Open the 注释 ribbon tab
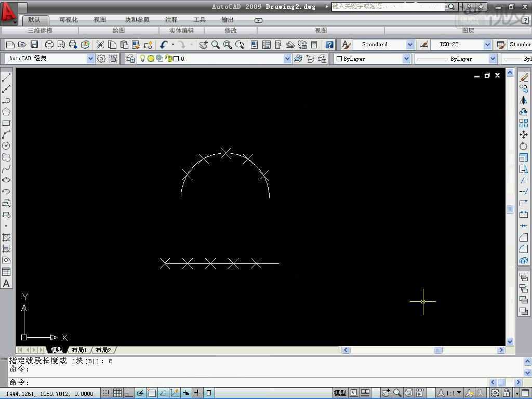 tap(171, 20)
